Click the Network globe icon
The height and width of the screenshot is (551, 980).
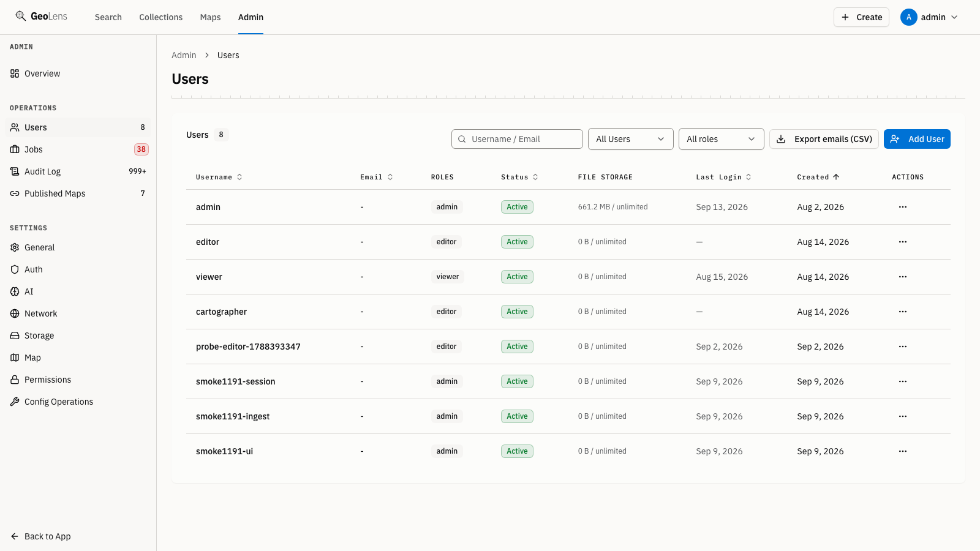click(15, 313)
